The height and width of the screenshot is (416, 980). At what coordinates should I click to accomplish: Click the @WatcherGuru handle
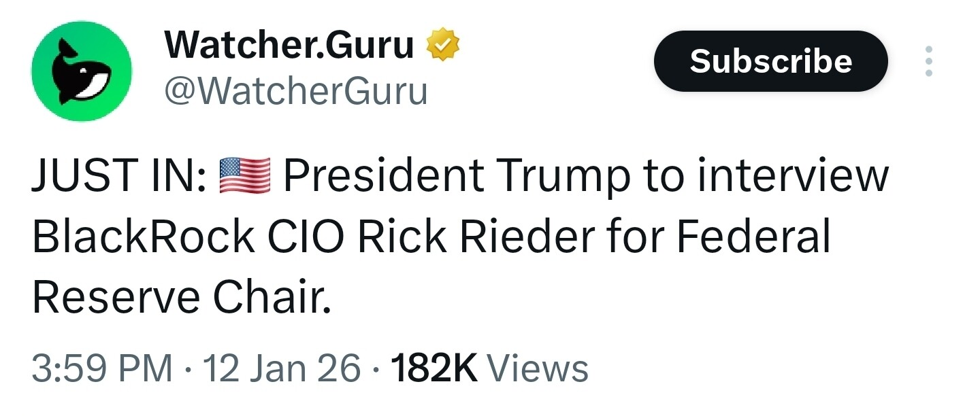[296, 90]
